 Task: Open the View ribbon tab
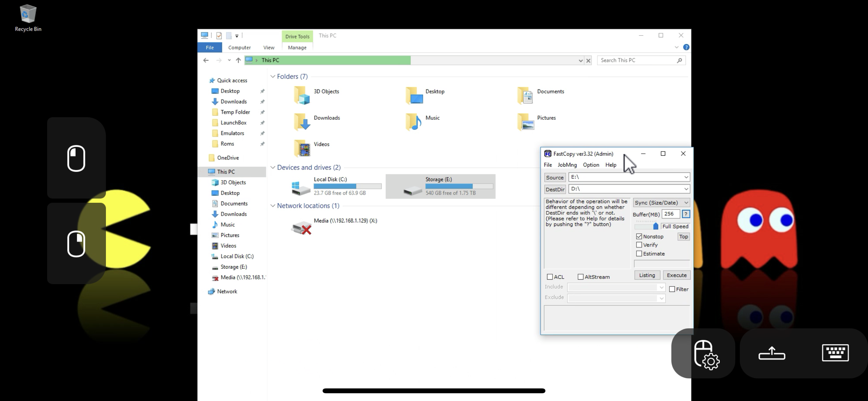pyautogui.click(x=269, y=47)
